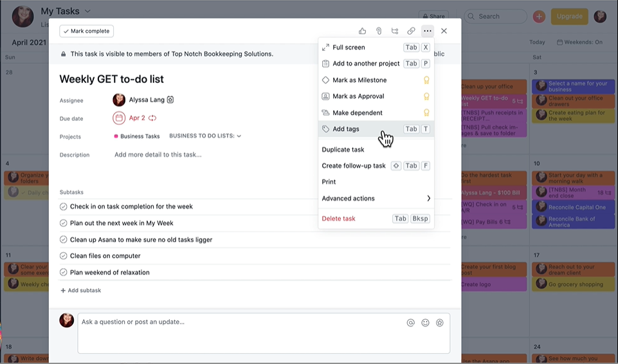This screenshot has width=618, height=364.
Task: Click the Mark complete button
Action: click(86, 31)
